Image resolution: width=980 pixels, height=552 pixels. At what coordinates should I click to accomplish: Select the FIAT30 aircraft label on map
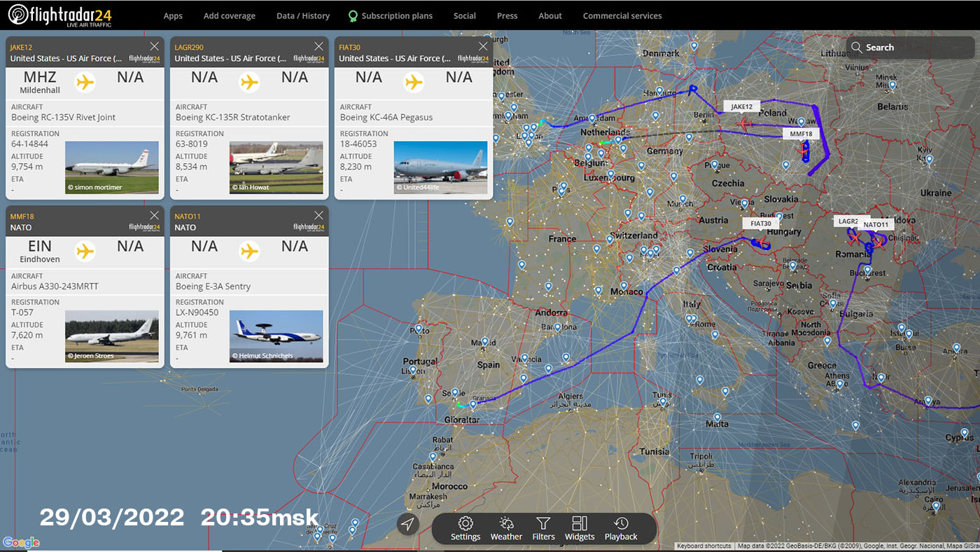pos(760,223)
